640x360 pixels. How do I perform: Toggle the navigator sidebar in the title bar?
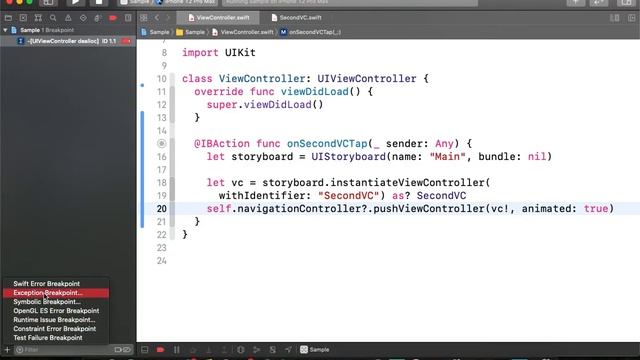[48, 2]
